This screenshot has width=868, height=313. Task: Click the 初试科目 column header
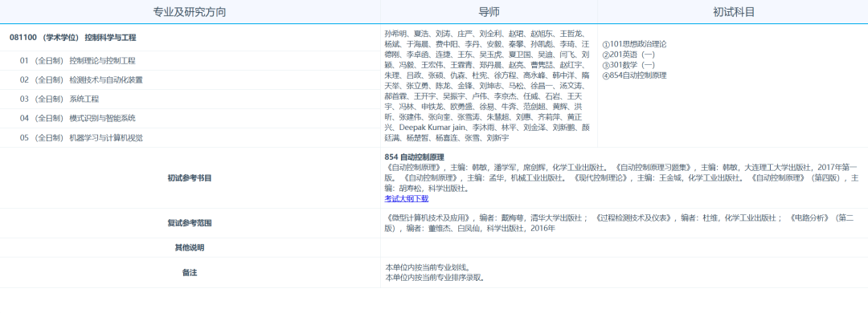pos(734,12)
